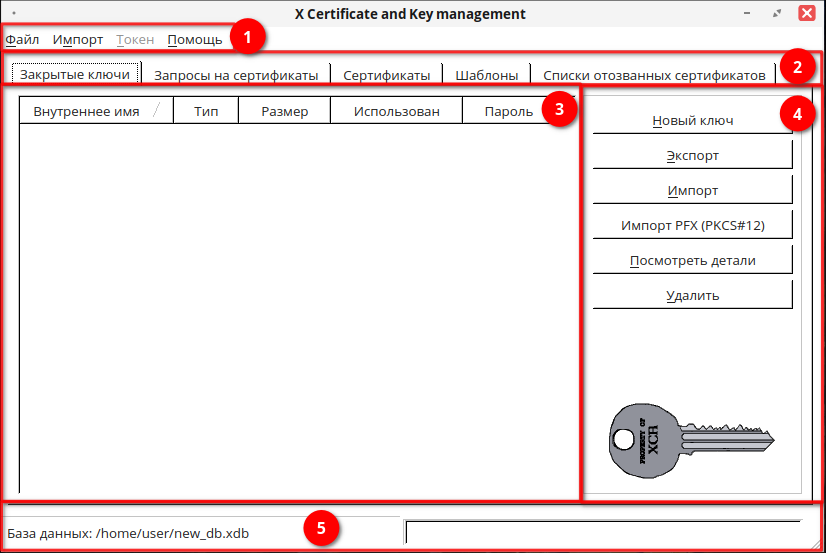Open the Импорт menu in menu bar
The height and width of the screenshot is (553, 826).
[x=78, y=40]
